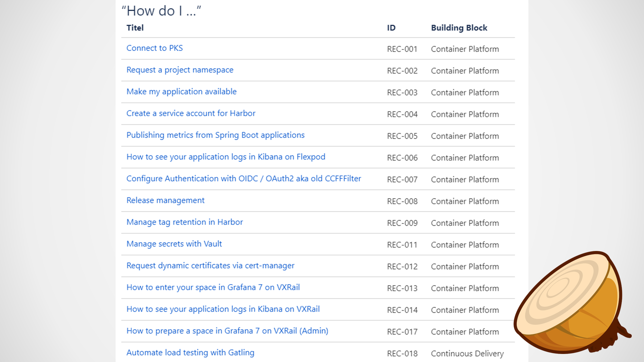Screen dimensions: 644x362
Task: Open Request dynamic certificates via cert-manager
Action: (210, 266)
